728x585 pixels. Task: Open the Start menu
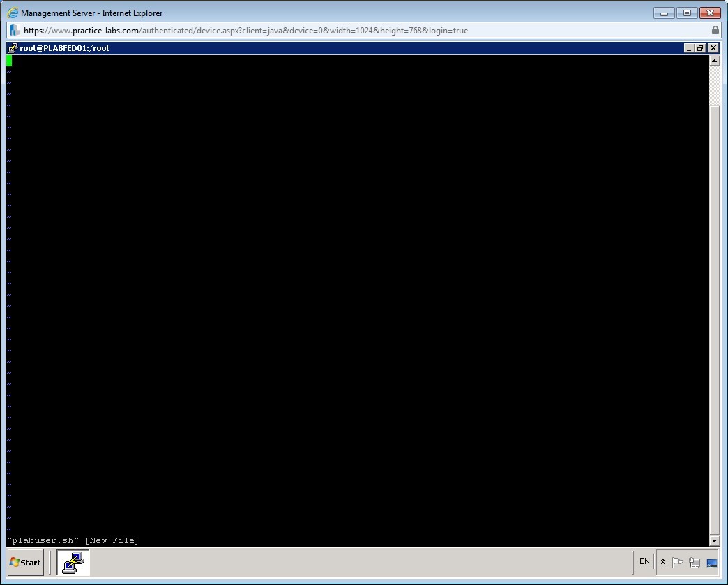pos(24,562)
